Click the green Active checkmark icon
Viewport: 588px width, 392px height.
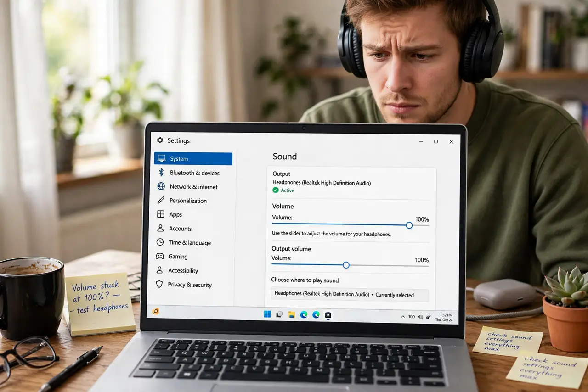(x=276, y=190)
